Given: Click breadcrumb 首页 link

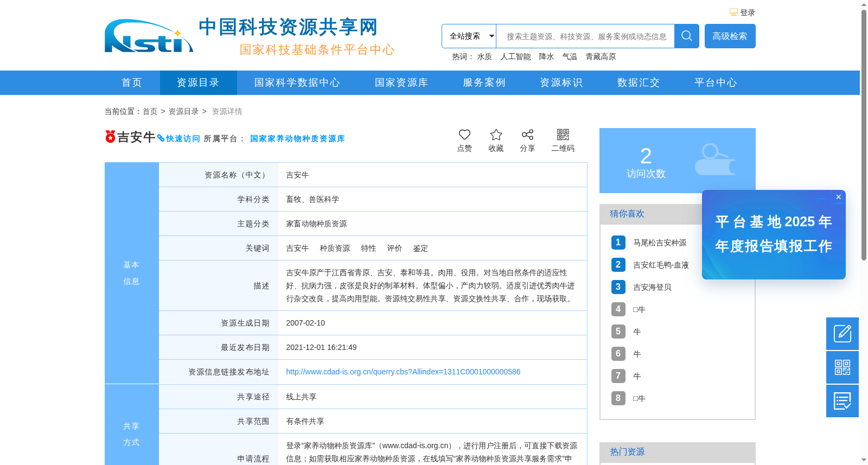Looking at the screenshot, I should click(x=150, y=111).
